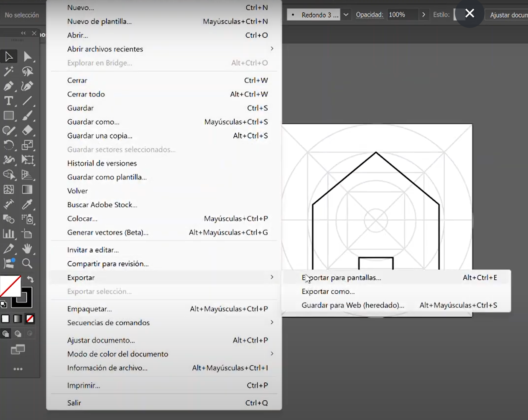Choose Exportar para pantallas

pyautogui.click(x=341, y=278)
